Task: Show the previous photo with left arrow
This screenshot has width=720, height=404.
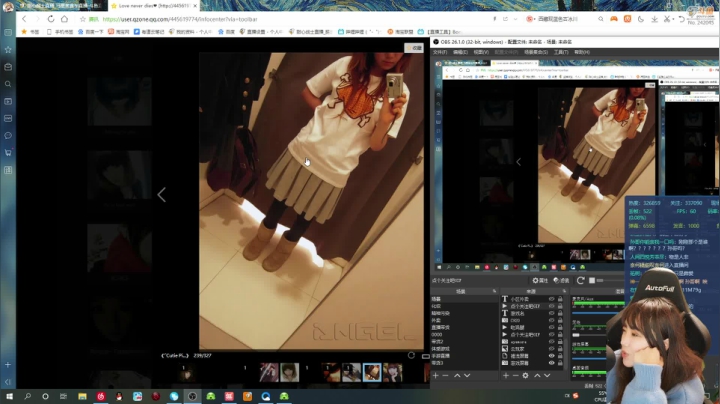Action: click(x=162, y=195)
